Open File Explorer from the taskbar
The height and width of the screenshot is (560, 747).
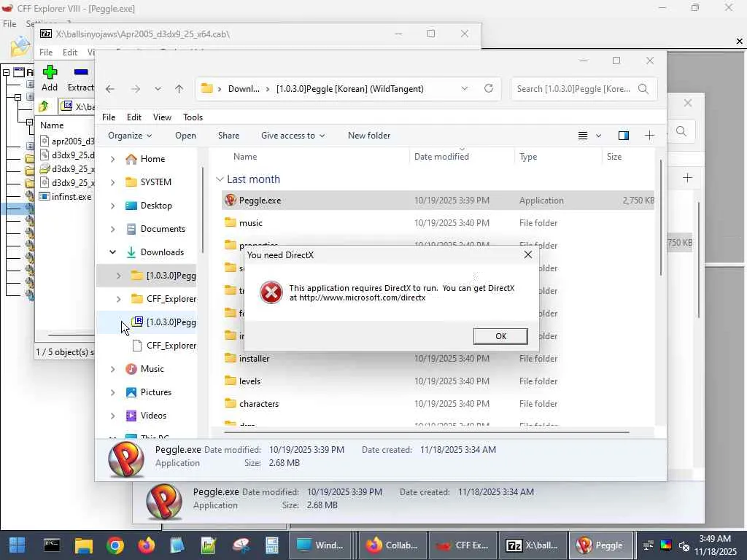tap(83, 545)
